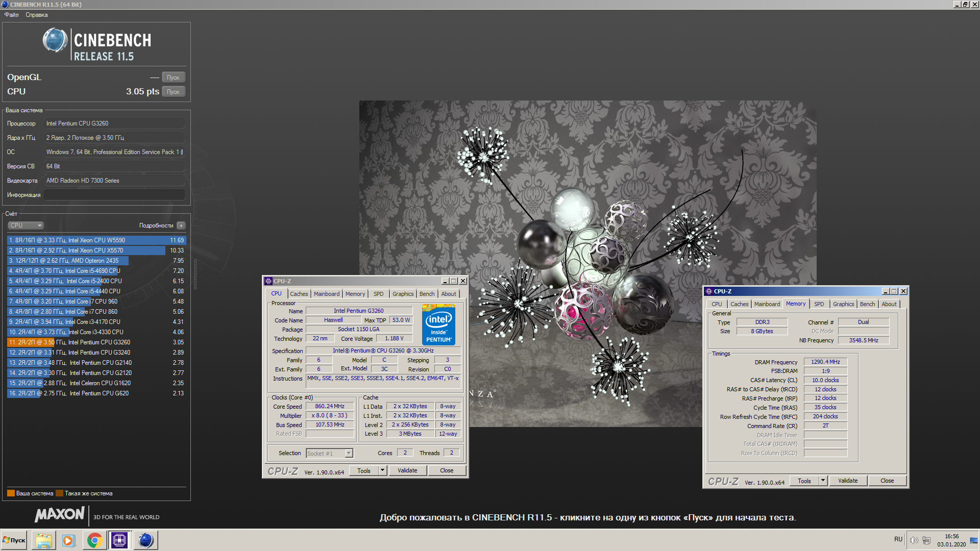Open SPD tab in right CPU-Z

pyautogui.click(x=819, y=304)
